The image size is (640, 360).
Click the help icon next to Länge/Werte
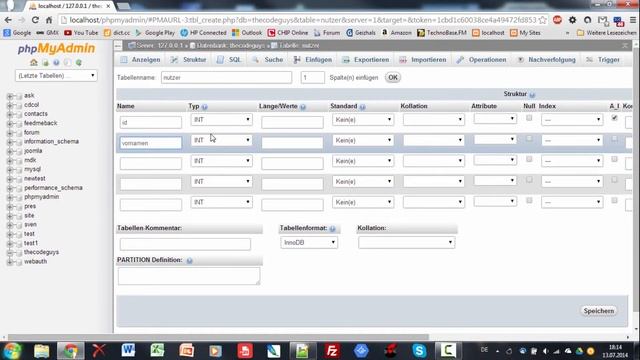click(303, 107)
